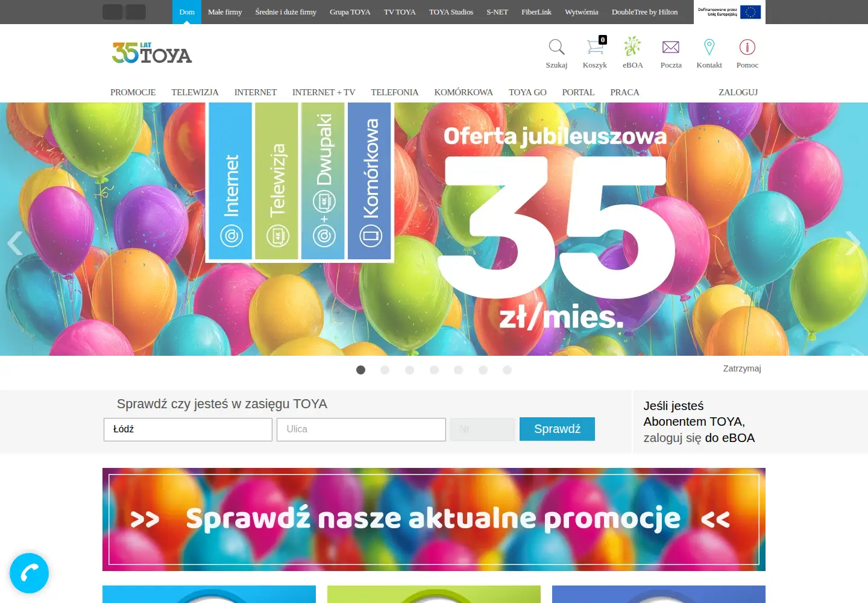Image resolution: width=868 pixels, height=603 pixels.
Task: Open TV TOYA link
Action: tap(400, 12)
